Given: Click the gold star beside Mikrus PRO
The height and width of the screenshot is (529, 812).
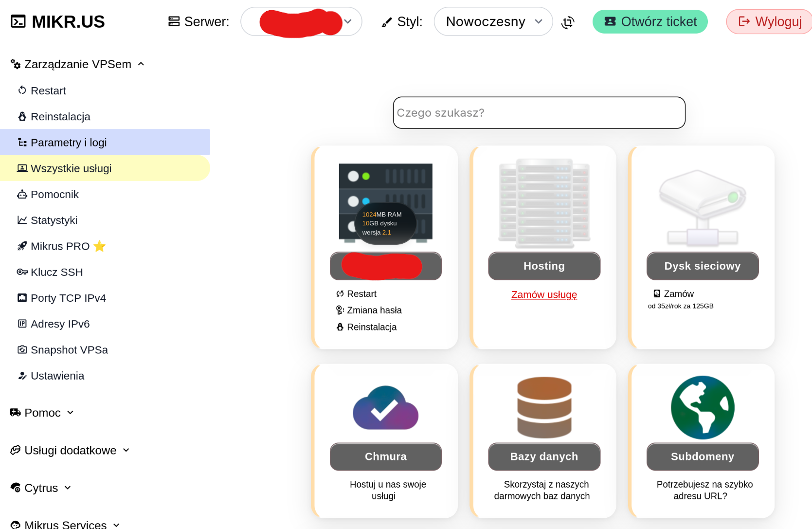Looking at the screenshot, I should (99, 246).
